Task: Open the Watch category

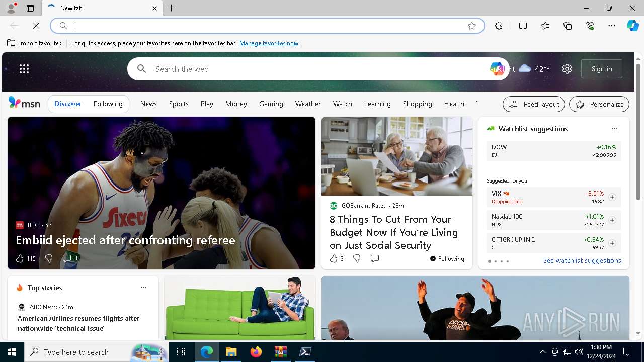Action: (343, 104)
